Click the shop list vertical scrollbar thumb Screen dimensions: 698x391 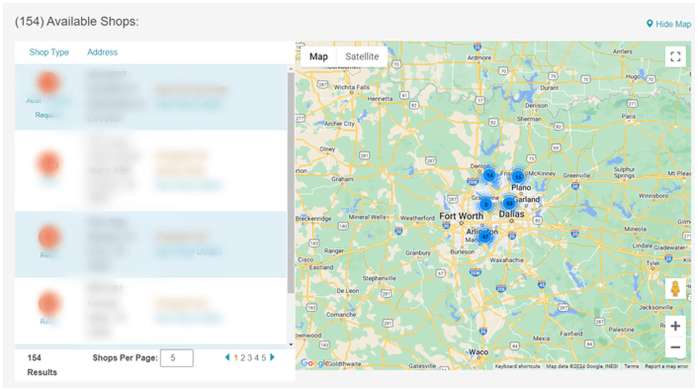pyautogui.click(x=291, y=183)
